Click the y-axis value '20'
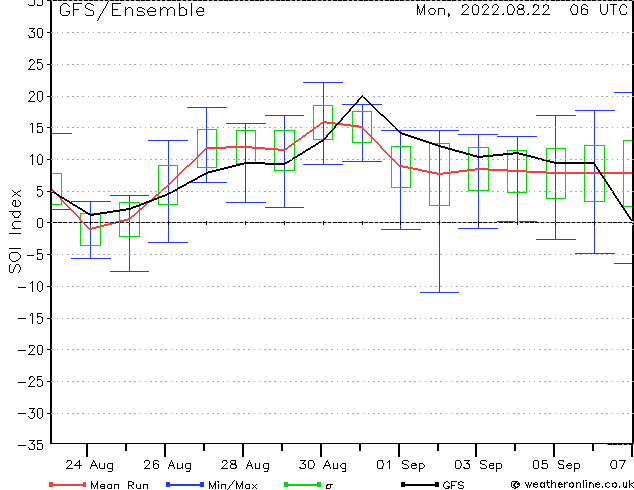The image size is (634, 490). (35, 97)
